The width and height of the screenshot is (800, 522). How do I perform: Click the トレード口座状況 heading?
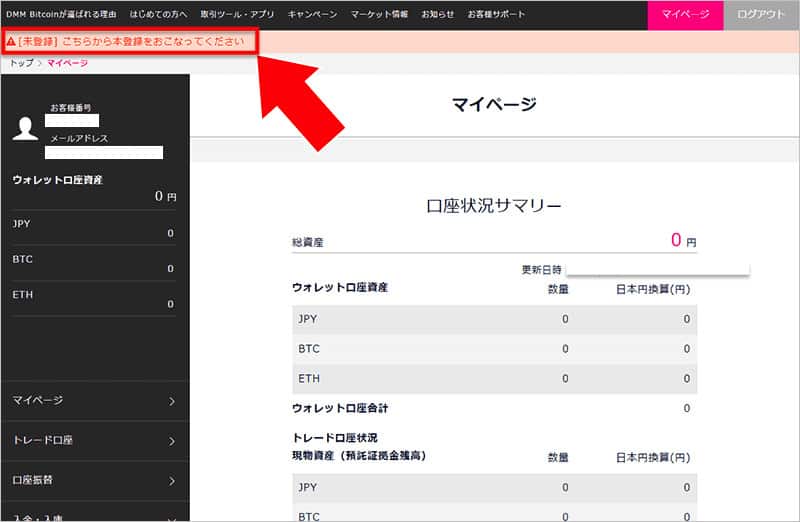(335, 438)
